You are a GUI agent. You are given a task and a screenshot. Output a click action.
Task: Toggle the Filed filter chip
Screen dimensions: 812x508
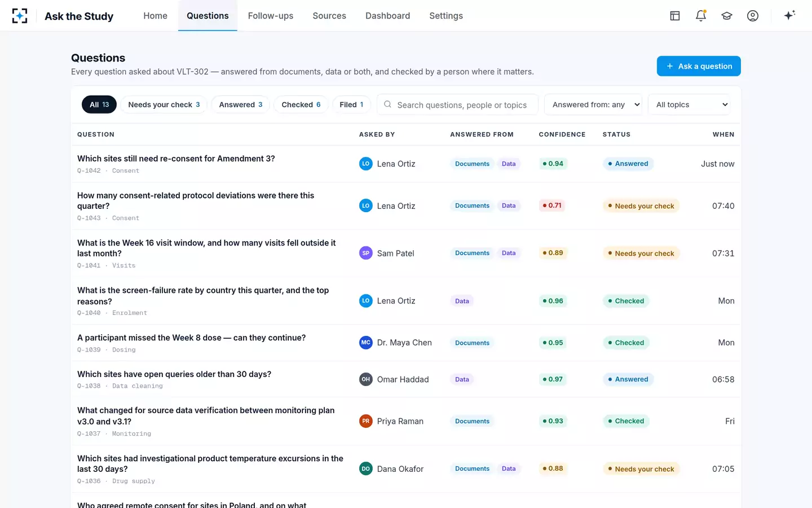351,104
